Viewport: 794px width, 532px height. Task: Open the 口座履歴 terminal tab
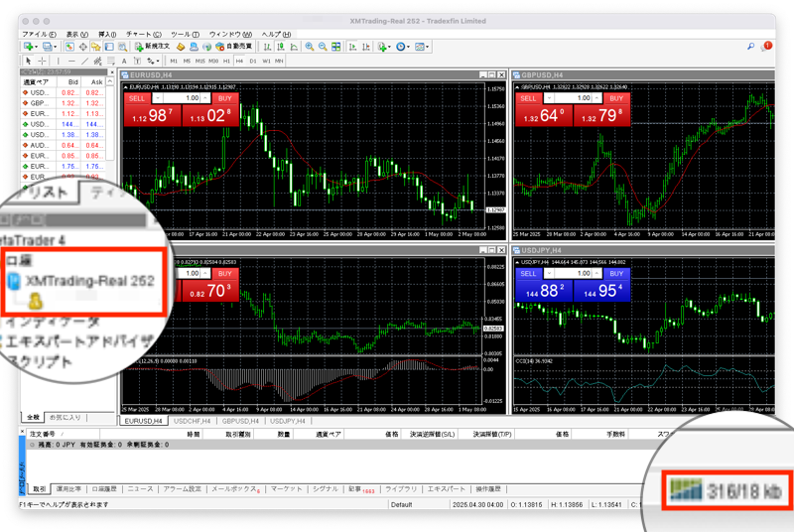[104, 489]
